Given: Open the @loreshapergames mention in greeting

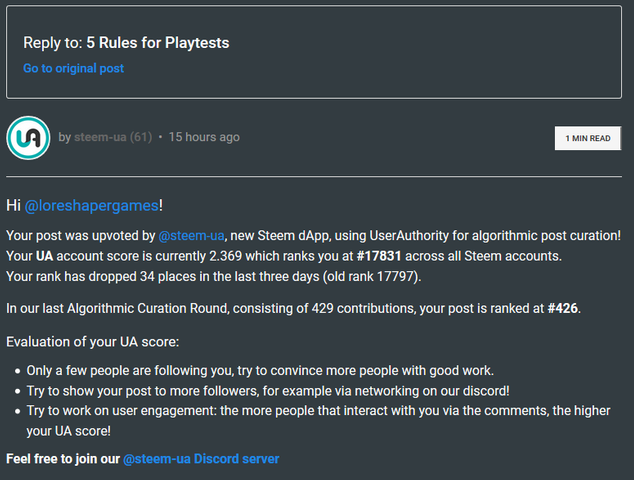Looking at the screenshot, I should [x=91, y=205].
